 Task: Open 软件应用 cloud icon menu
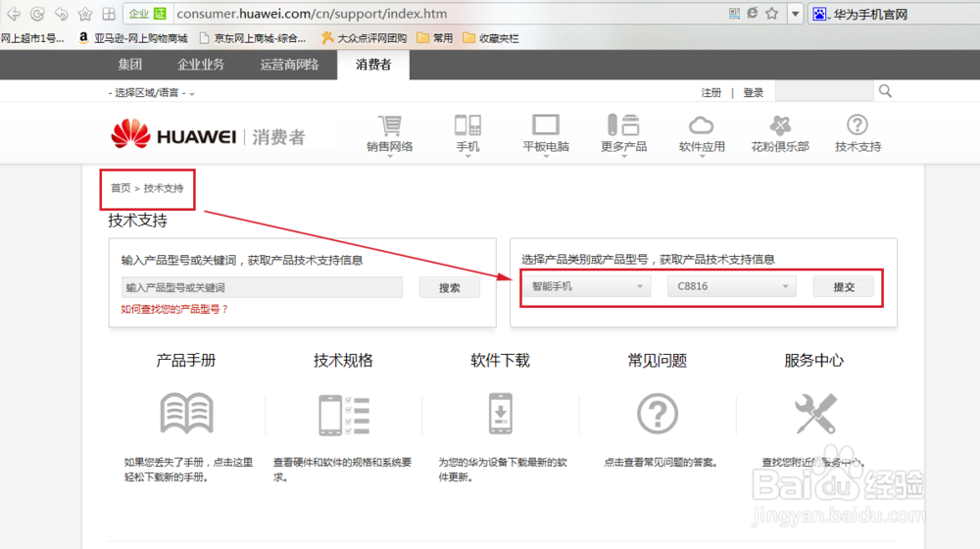tap(702, 133)
